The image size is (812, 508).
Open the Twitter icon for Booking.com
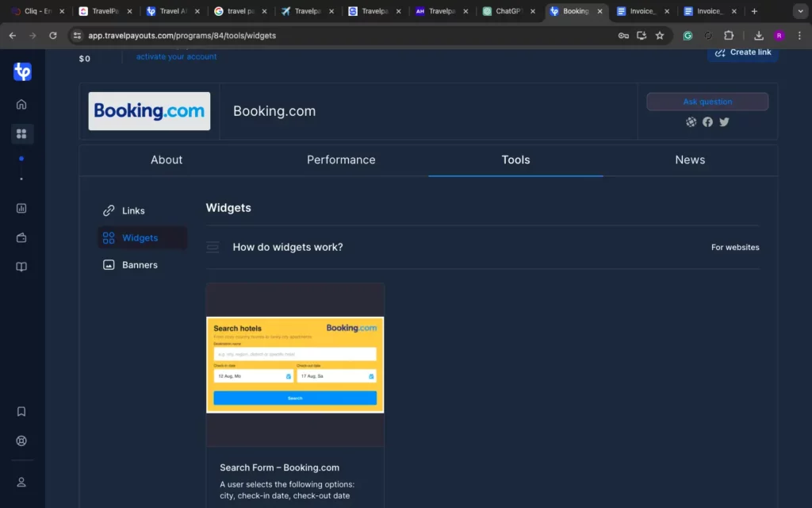click(x=724, y=121)
